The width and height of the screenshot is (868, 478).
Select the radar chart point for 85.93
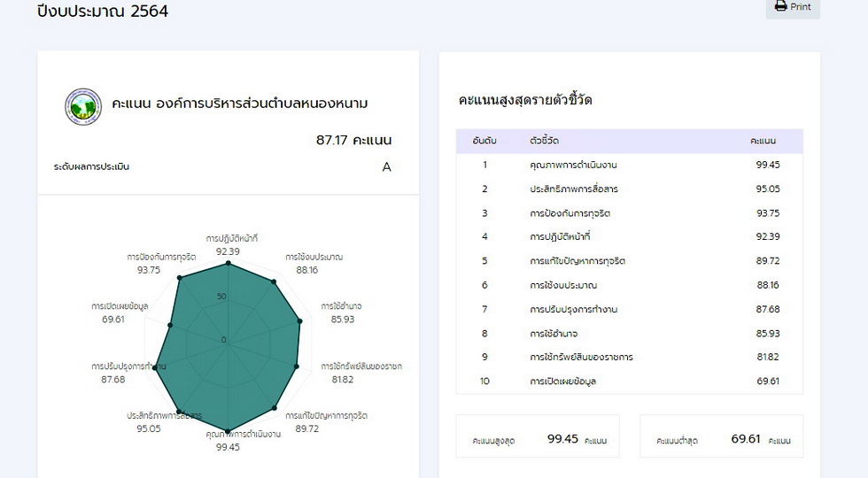300,320
